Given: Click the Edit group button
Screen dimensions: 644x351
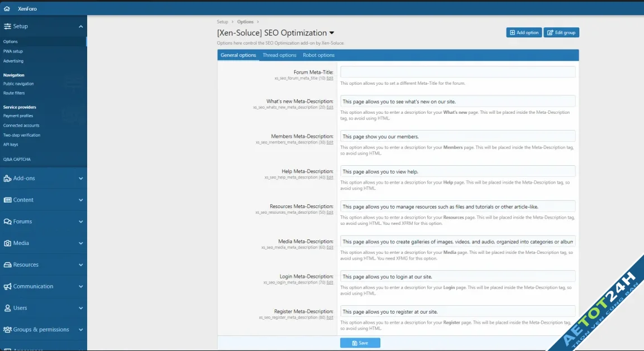Looking at the screenshot, I should [561, 33].
